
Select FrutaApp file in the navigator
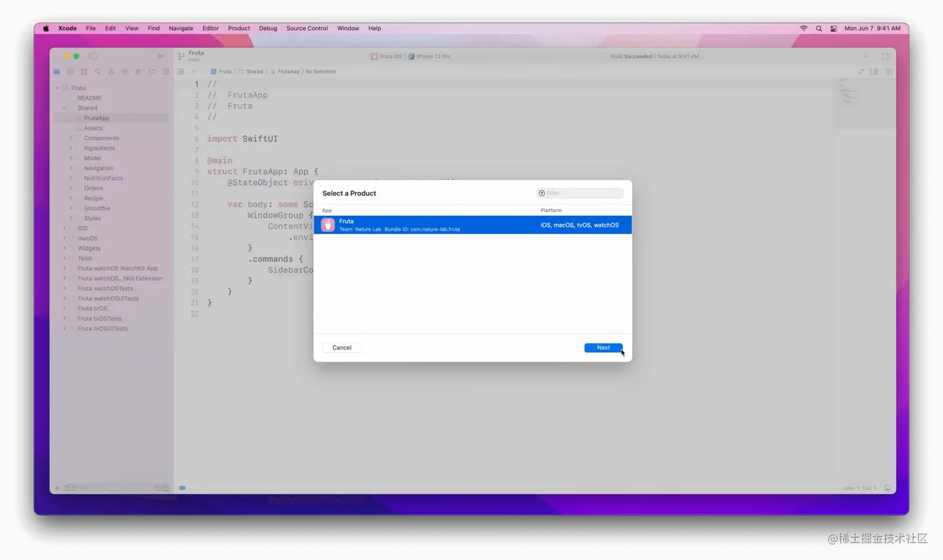pyautogui.click(x=97, y=118)
